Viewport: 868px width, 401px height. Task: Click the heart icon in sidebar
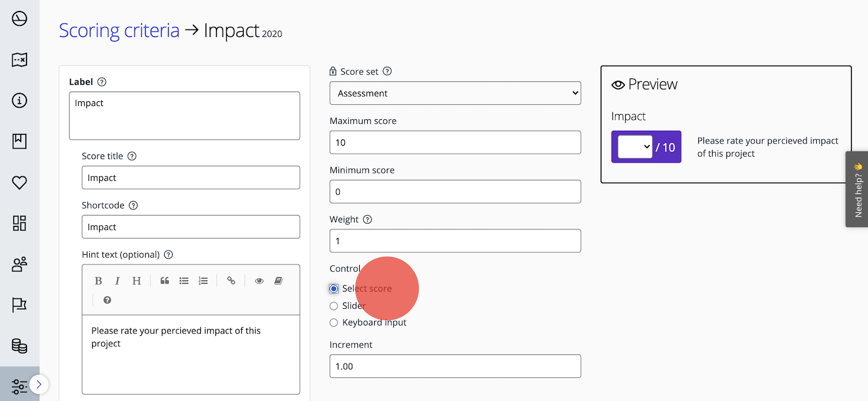click(20, 183)
